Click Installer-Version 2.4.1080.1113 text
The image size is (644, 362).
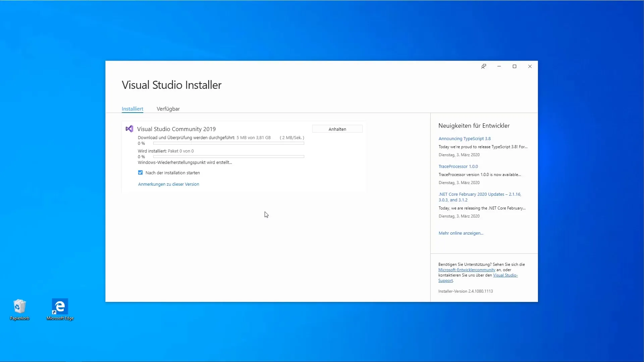coord(466,291)
